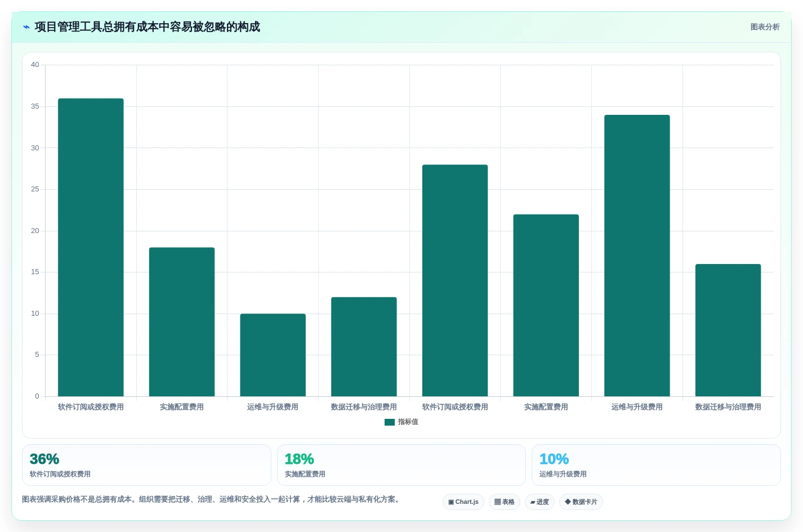
Task: Click the lightning icon beside the chart title
Action: pyautogui.click(x=26, y=27)
